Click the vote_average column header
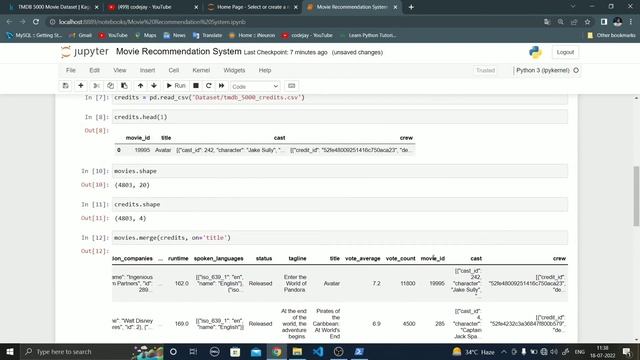Image resolution: width=640 pixels, height=360 pixels. pos(362,258)
